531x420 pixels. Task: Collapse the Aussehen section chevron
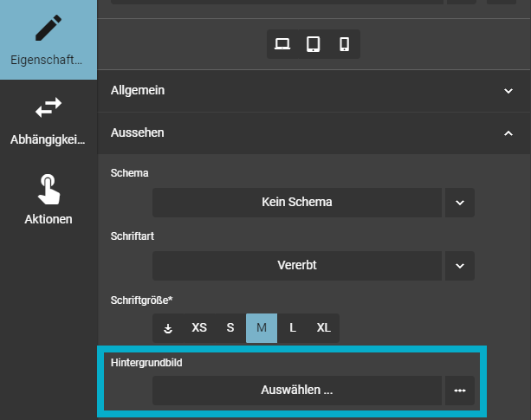pyautogui.click(x=508, y=133)
